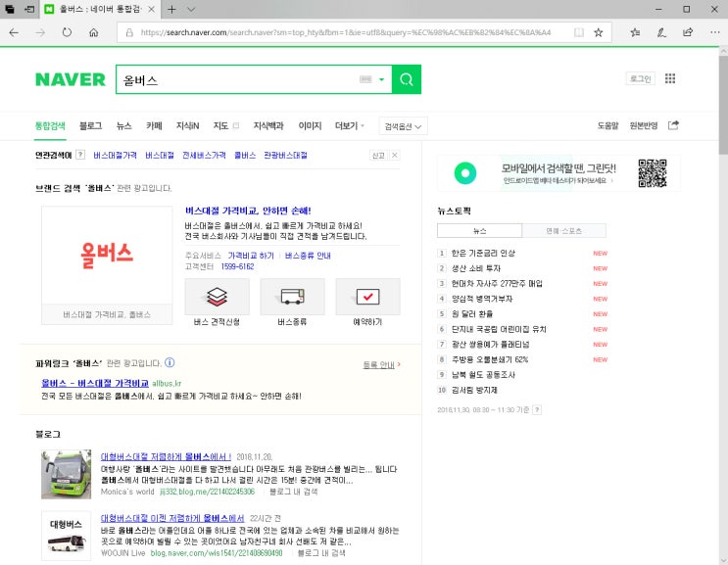This screenshot has width=728, height=565.
Task: Call customer center 1599-6162 link
Action: pyautogui.click(x=237, y=266)
